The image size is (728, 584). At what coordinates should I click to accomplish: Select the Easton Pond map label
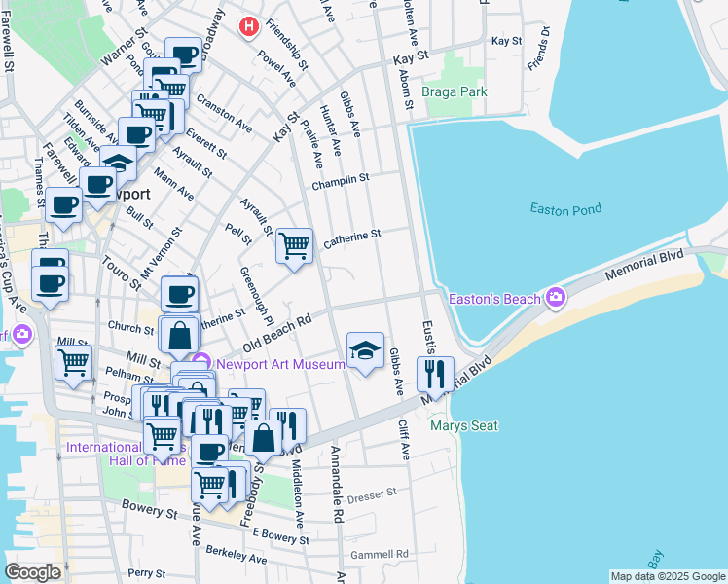click(x=565, y=208)
